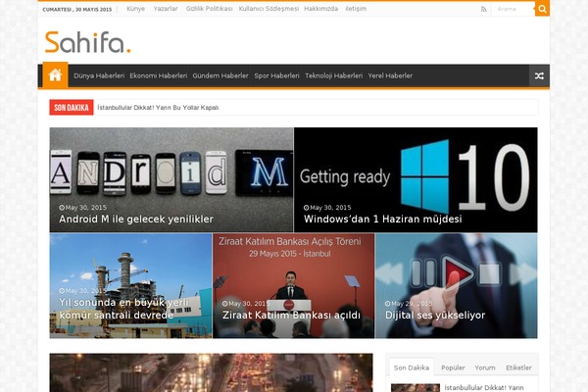Image resolution: width=588 pixels, height=392 pixels.
Task: Click the city traffic article image
Action: [211, 372]
